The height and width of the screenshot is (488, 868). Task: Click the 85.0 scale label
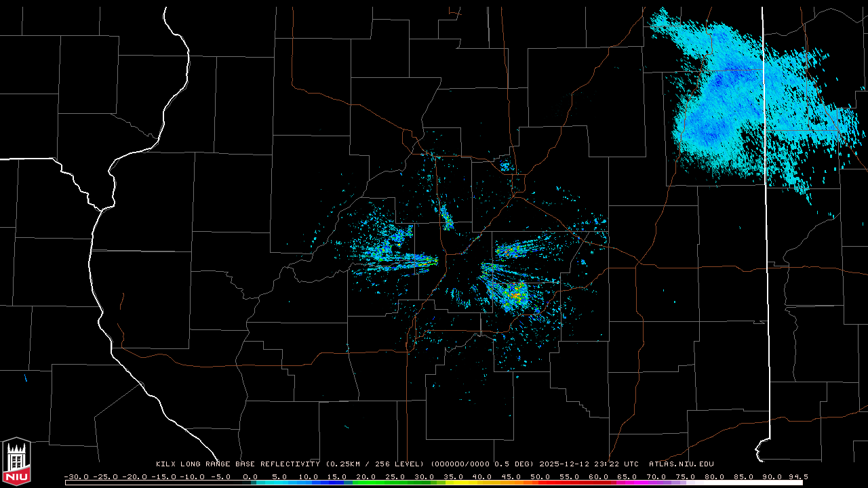745,476
